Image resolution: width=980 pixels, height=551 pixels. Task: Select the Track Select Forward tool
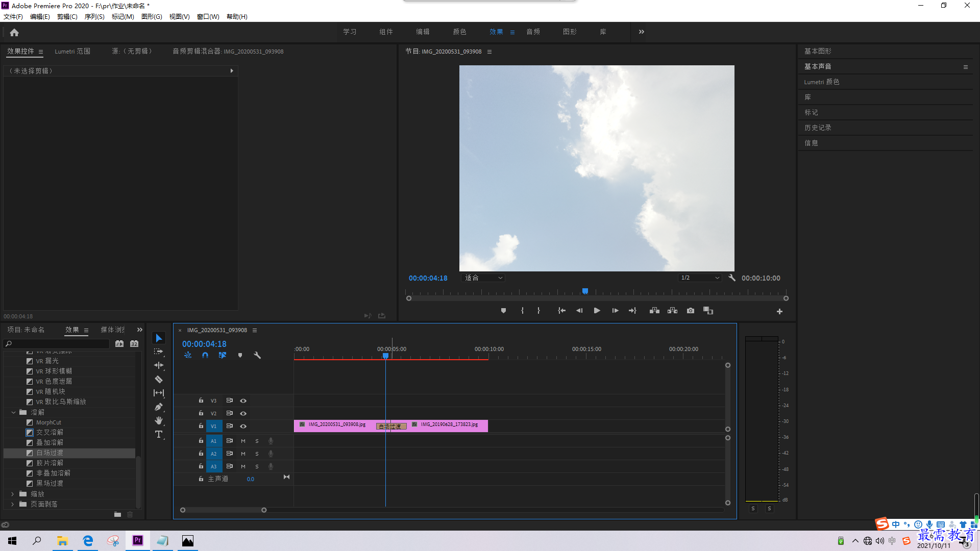point(159,352)
